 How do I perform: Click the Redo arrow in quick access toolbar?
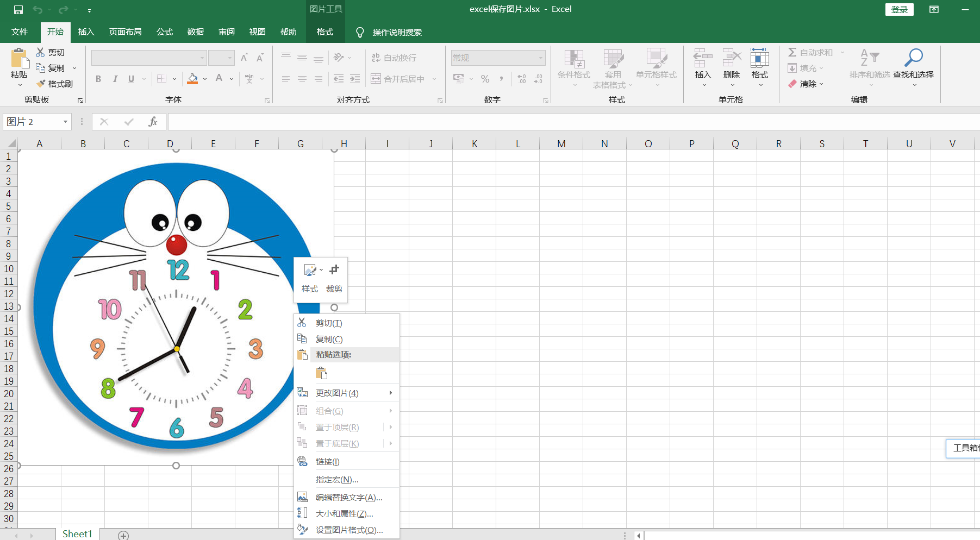tap(64, 10)
